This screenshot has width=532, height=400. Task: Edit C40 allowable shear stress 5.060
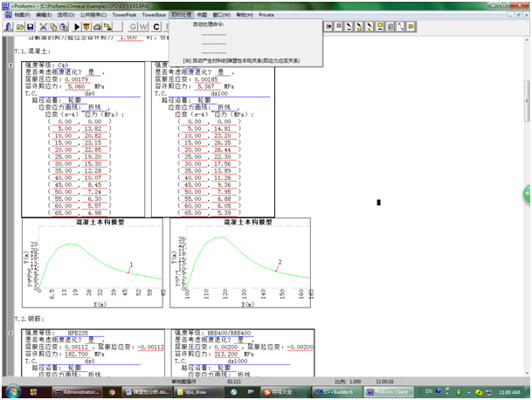click(76, 86)
